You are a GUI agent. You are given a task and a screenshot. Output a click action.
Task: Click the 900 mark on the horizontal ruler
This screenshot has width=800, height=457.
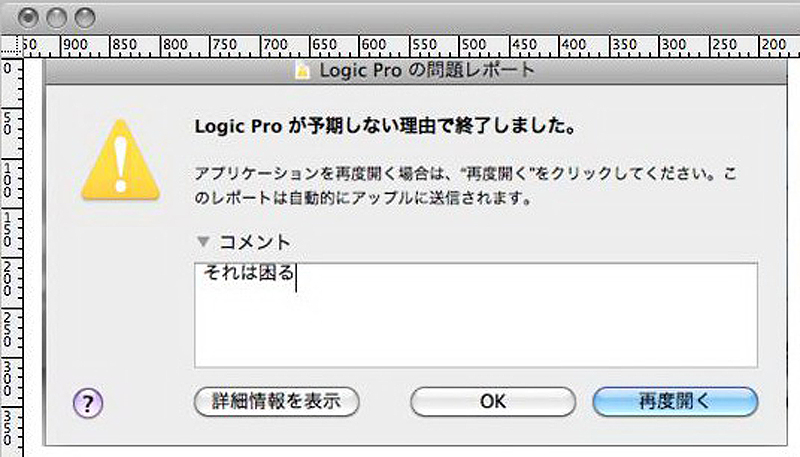pos(75,45)
